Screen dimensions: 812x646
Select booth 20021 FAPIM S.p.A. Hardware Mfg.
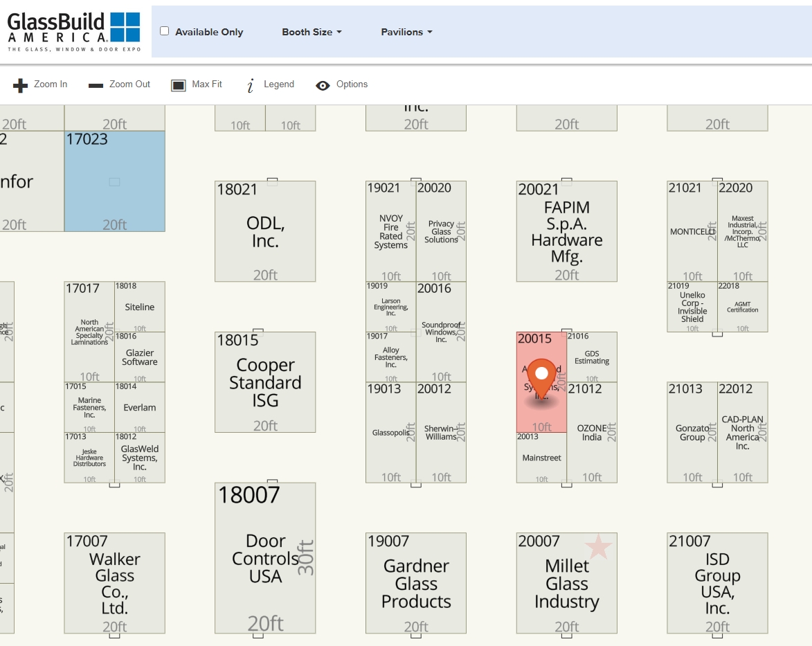click(566, 231)
